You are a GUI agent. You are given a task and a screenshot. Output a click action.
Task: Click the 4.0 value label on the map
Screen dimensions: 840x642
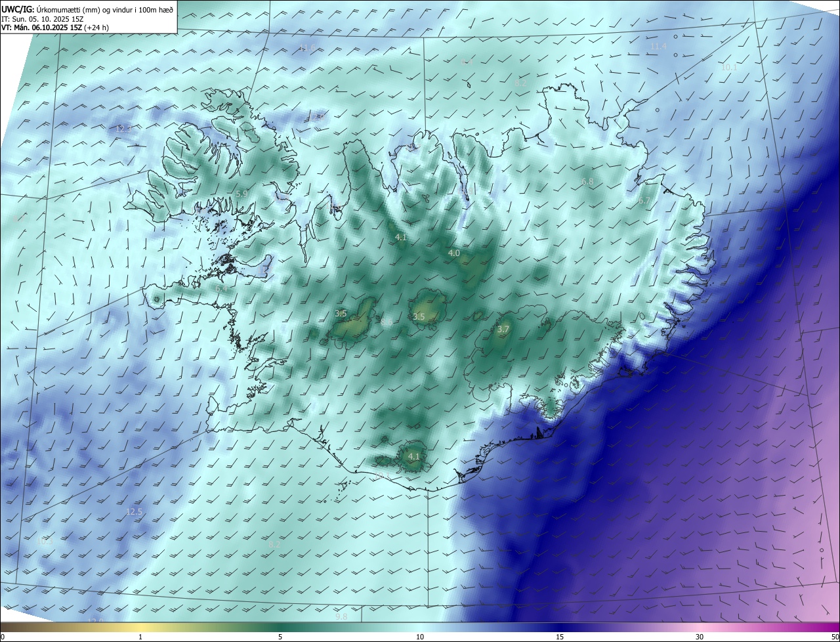(x=454, y=253)
